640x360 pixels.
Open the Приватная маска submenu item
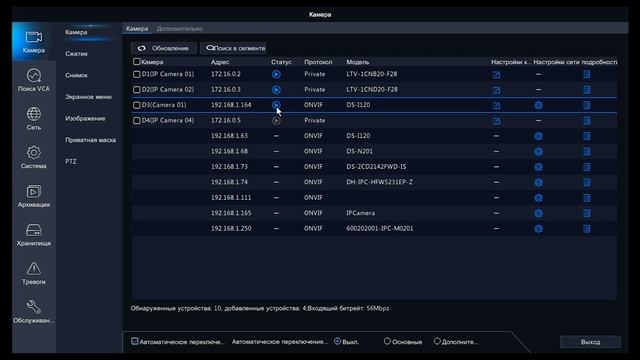(91, 140)
